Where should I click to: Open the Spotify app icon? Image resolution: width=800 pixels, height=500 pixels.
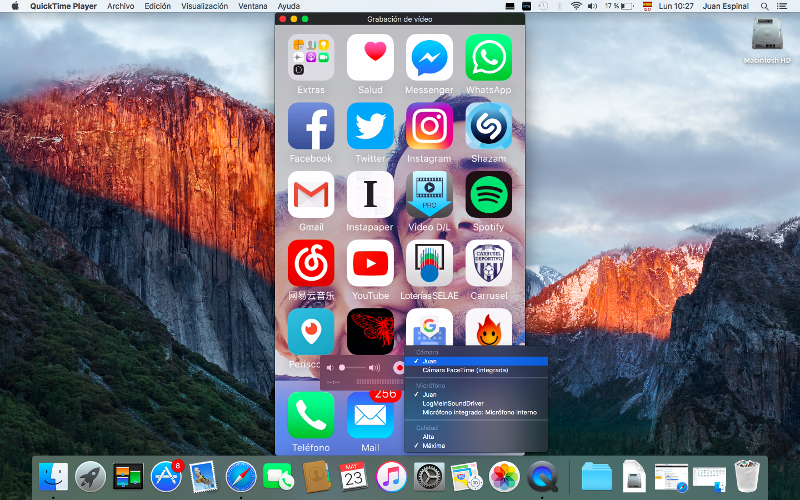tap(488, 194)
